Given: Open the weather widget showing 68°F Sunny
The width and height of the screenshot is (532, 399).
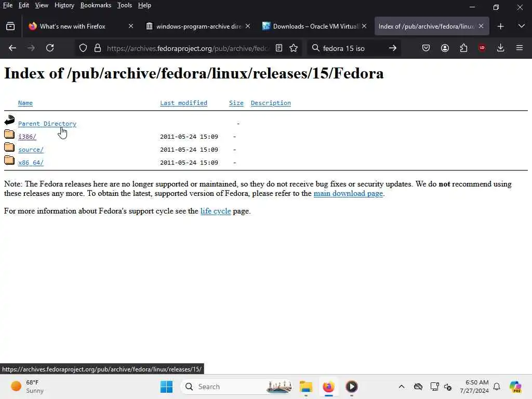Looking at the screenshot, I should (27, 387).
